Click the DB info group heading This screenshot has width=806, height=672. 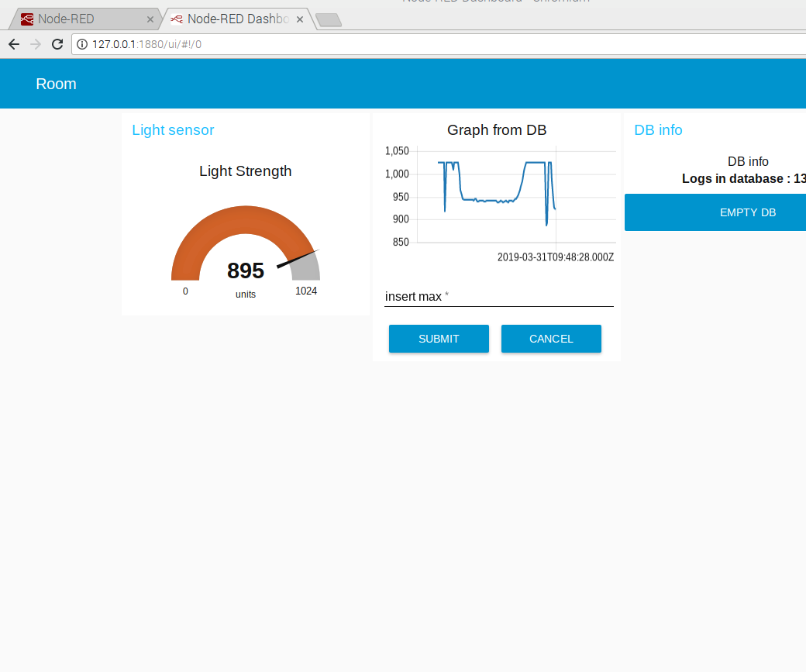tap(658, 130)
